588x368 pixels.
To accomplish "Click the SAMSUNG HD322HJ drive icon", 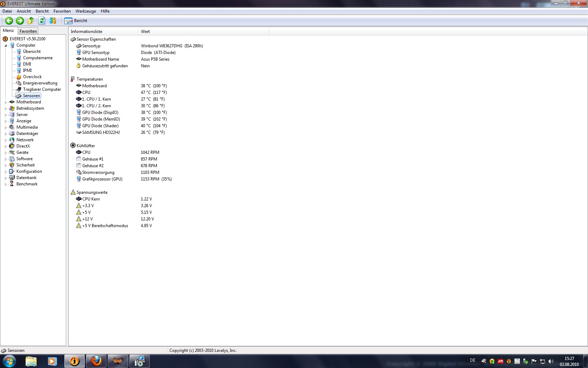I will [79, 132].
